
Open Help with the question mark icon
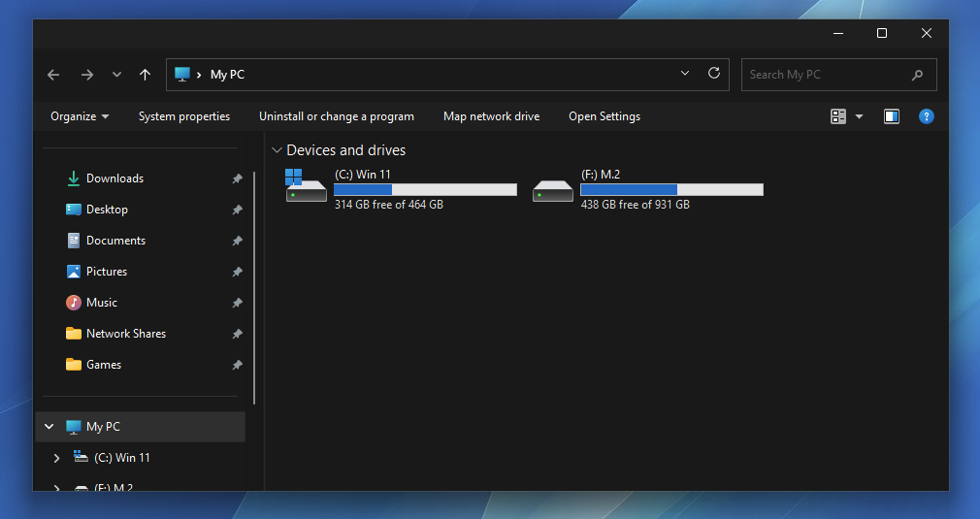coord(927,116)
